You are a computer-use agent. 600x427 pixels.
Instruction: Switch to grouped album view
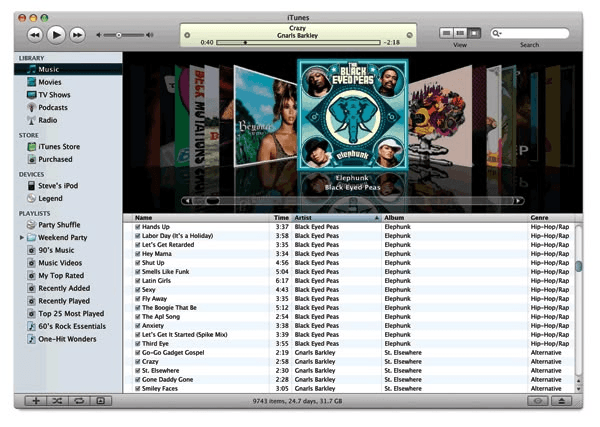coord(460,33)
